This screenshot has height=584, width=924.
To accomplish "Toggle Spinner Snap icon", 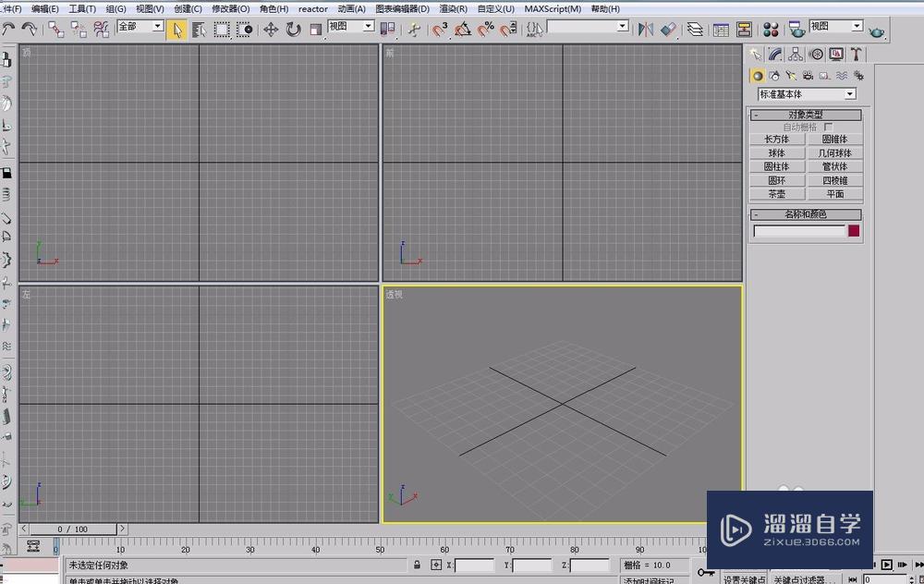I will point(508,29).
